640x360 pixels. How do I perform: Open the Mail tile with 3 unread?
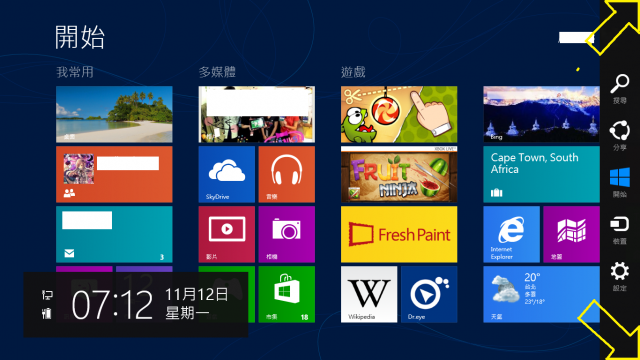tap(114, 234)
